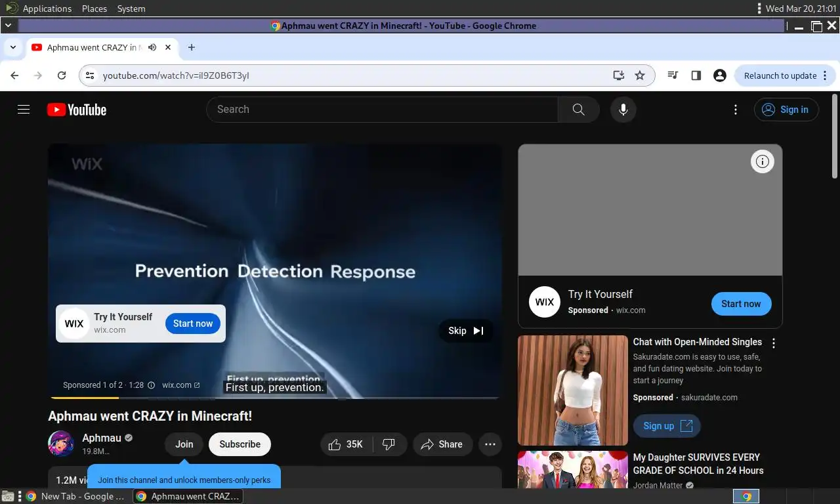Viewport: 840px width, 504px height.
Task: Focus the YouTube search field
Action: click(383, 110)
